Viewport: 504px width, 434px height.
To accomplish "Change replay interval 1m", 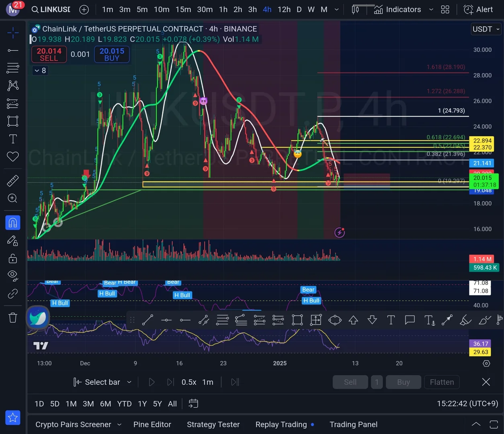I will [208, 382].
